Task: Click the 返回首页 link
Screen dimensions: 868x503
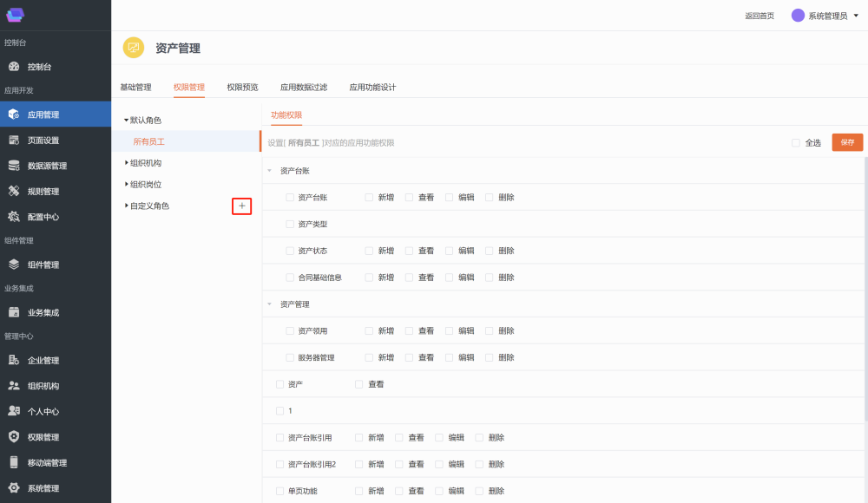Action: 759,16
